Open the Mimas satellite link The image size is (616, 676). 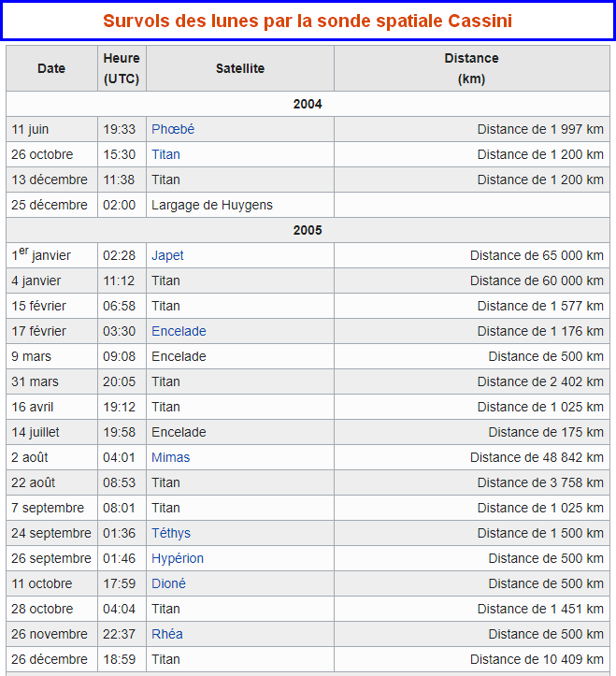[170, 457]
